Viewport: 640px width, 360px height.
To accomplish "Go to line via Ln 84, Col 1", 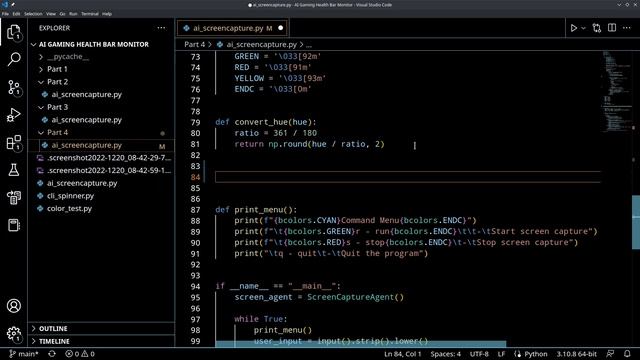I will pyautogui.click(x=402, y=354).
